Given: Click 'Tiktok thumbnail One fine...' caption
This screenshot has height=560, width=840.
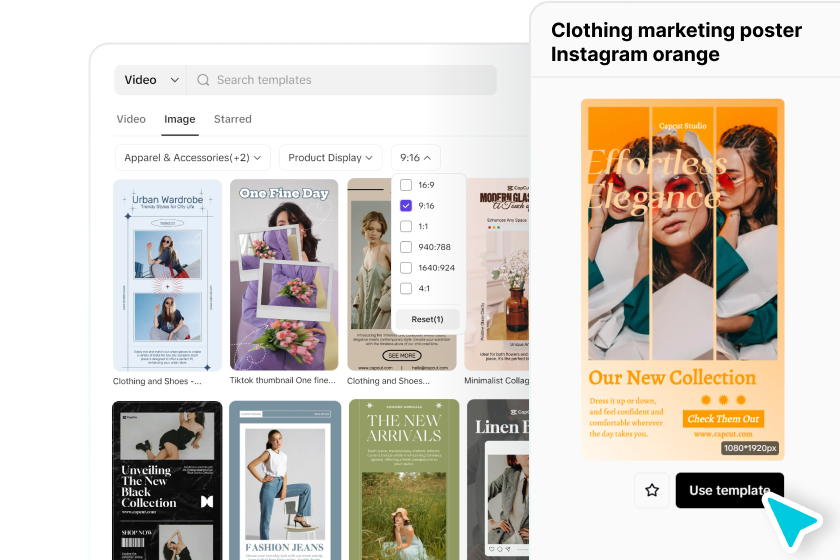Looking at the screenshot, I should click(x=283, y=380).
